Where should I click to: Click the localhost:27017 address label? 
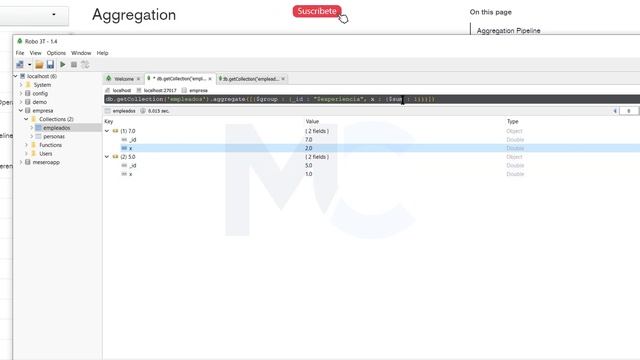pos(160,90)
